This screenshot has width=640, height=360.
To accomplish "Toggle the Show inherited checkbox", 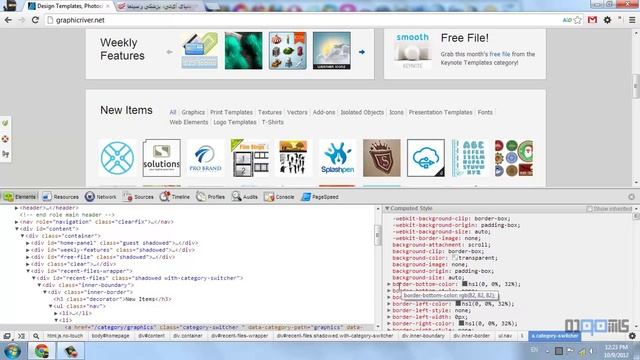I will 589,209.
